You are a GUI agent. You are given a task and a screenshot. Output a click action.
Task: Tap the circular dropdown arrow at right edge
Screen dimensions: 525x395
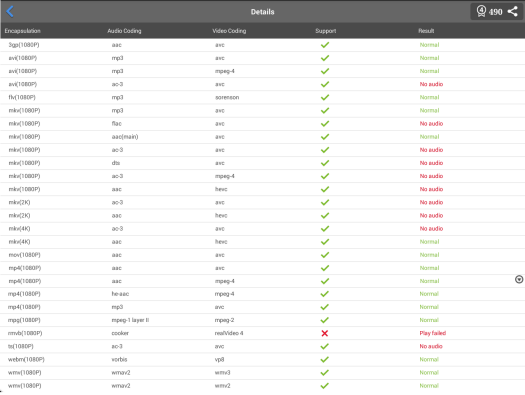pyautogui.click(x=519, y=279)
